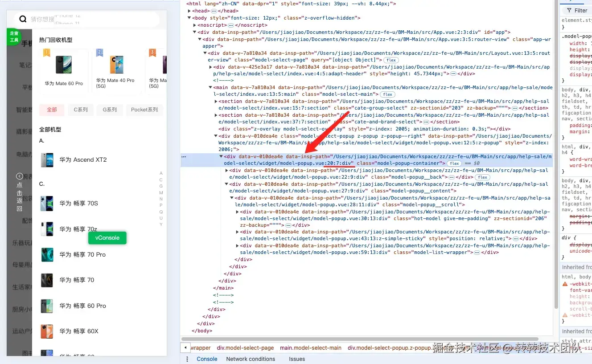Select div.model-select-page in breadcrumbs
The height and width of the screenshot is (364, 592).
click(x=246, y=348)
